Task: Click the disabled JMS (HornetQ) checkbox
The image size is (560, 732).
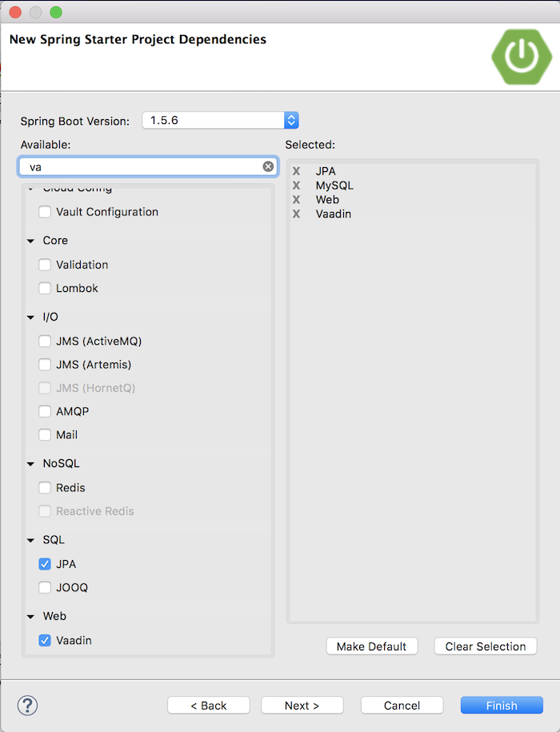Action: click(45, 388)
